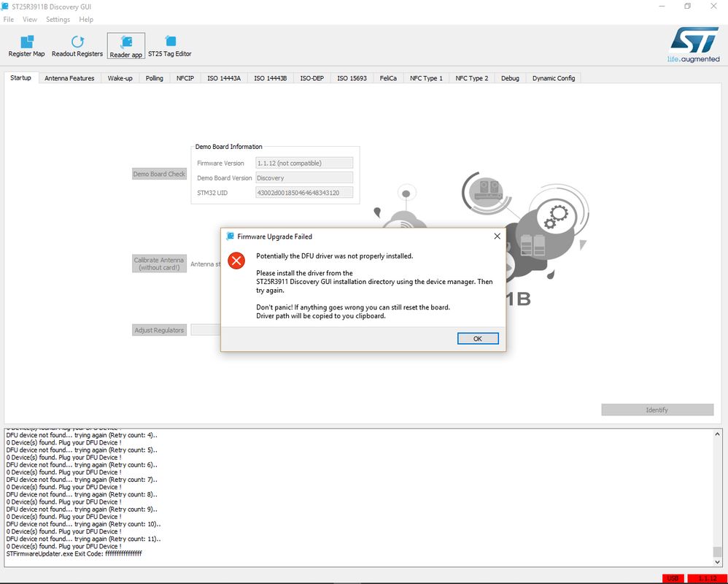The width and height of the screenshot is (728, 584).
Task: Select the Polling tab
Action: coord(154,78)
